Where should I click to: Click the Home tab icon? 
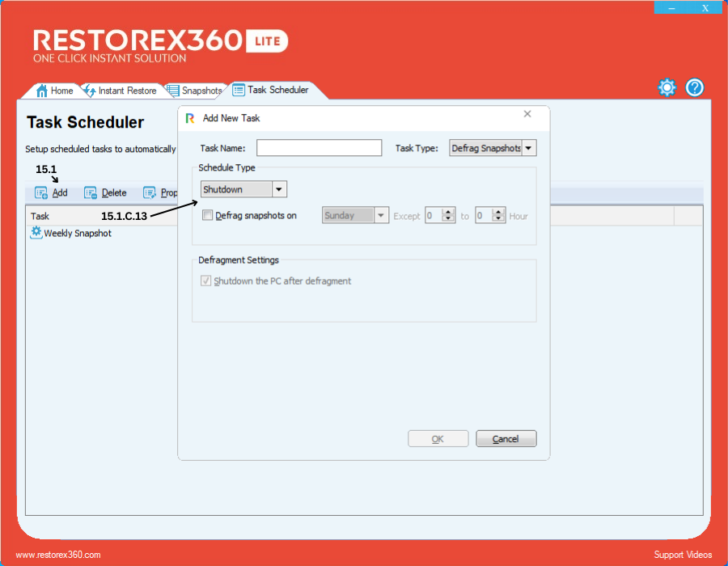click(x=43, y=91)
